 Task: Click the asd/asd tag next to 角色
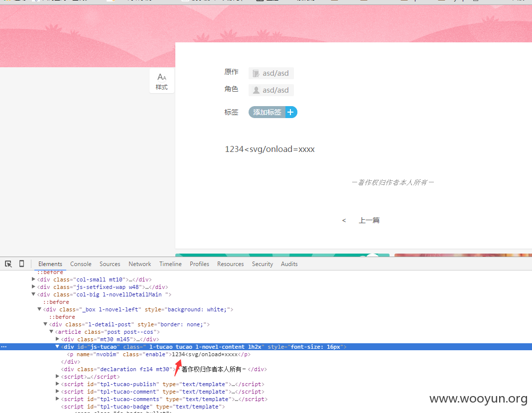point(271,90)
